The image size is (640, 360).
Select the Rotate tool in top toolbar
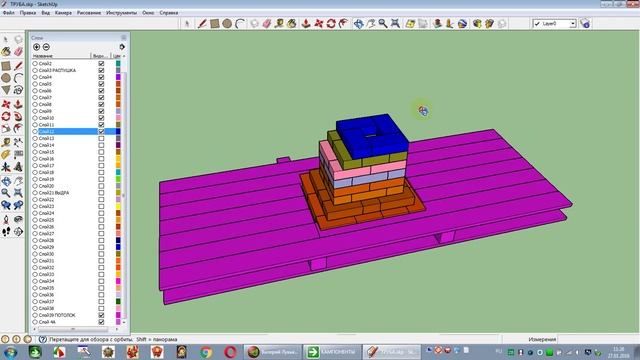[x=331, y=24]
